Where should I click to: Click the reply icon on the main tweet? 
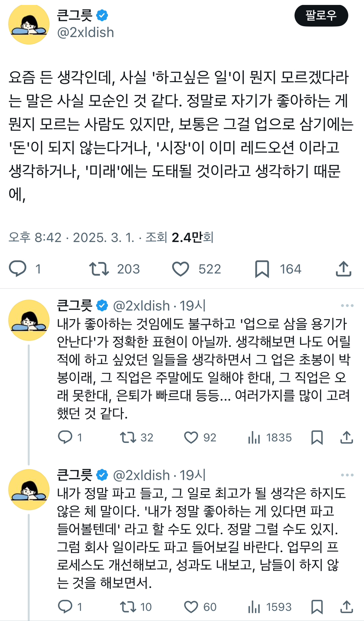pos(18,269)
